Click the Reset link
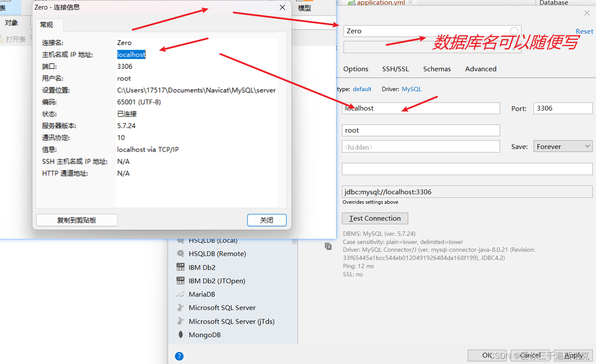The width and height of the screenshot is (596, 364). [584, 31]
